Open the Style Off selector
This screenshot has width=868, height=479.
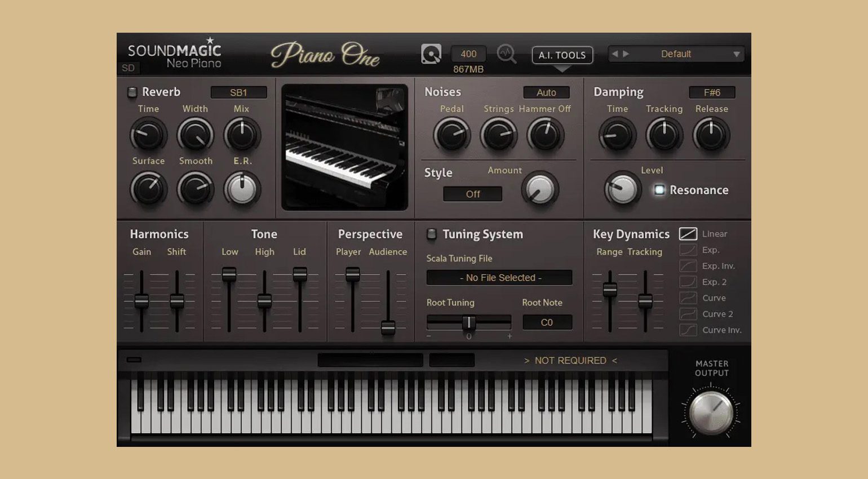472,194
